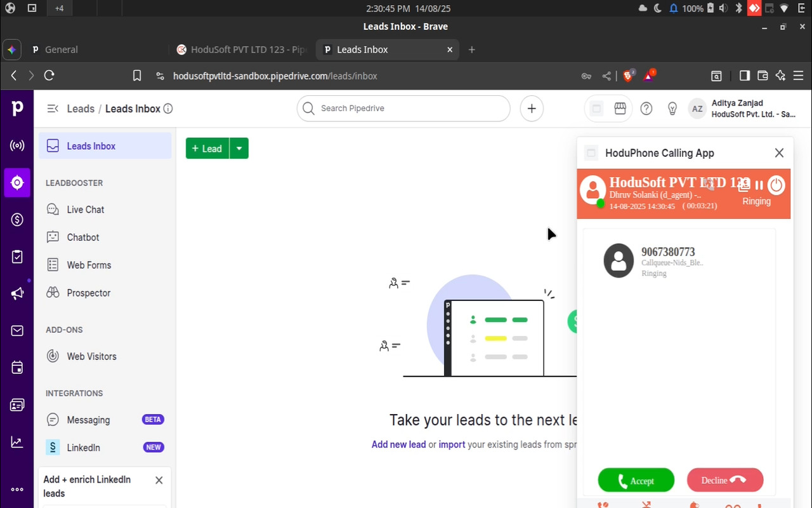The height and width of the screenshot is (508, 812).
Task: Open the Contacts icon in the sidebar
Action: [17, 404]
